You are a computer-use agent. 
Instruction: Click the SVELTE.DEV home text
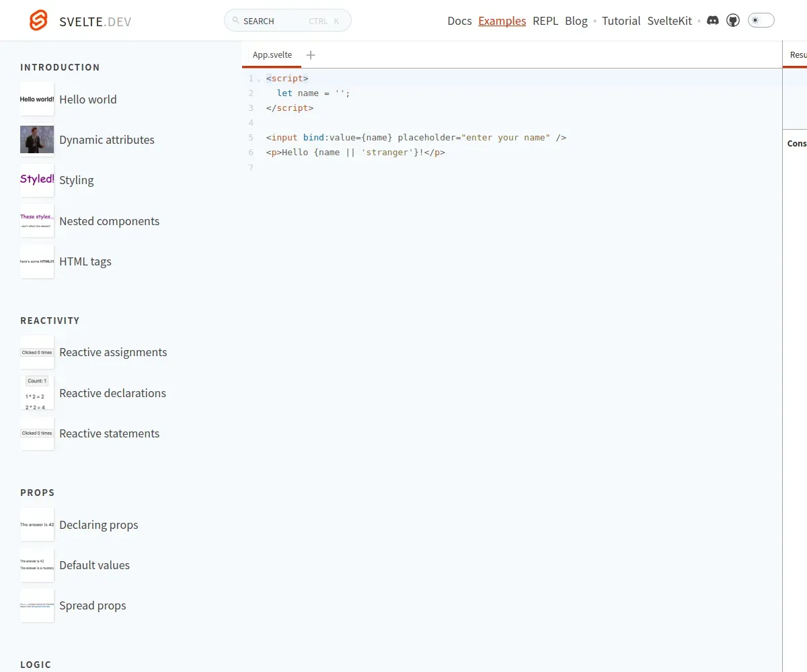(x=95, y=22)
